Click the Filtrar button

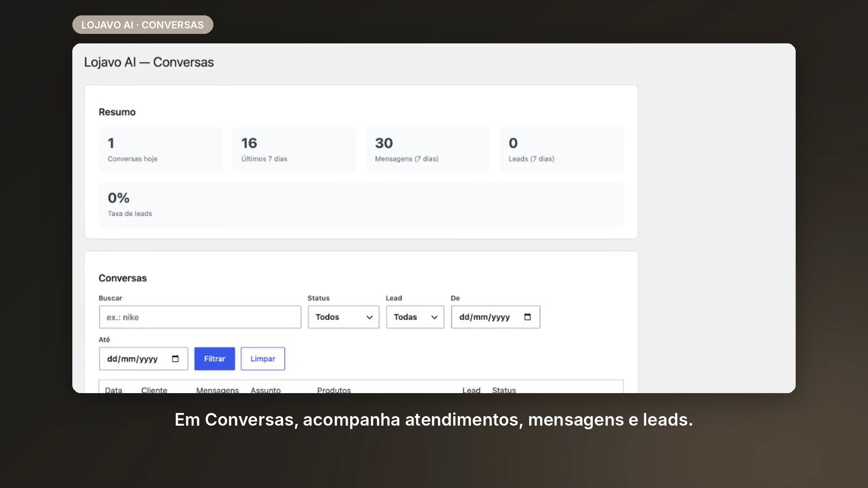tap(215, 358)
